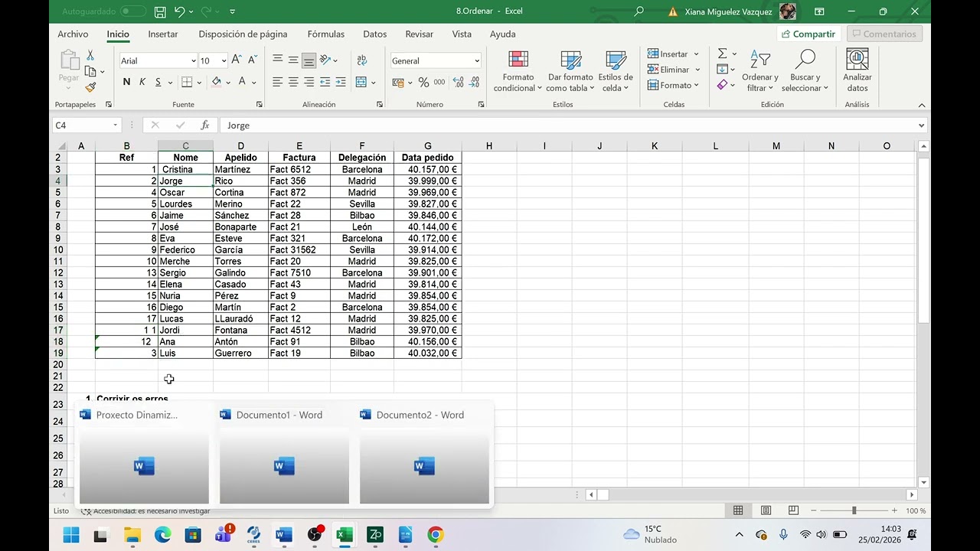Click the Undo arrow icon
Image resolution: width=980 pixels, height=551 pixels.
[179, 11]
